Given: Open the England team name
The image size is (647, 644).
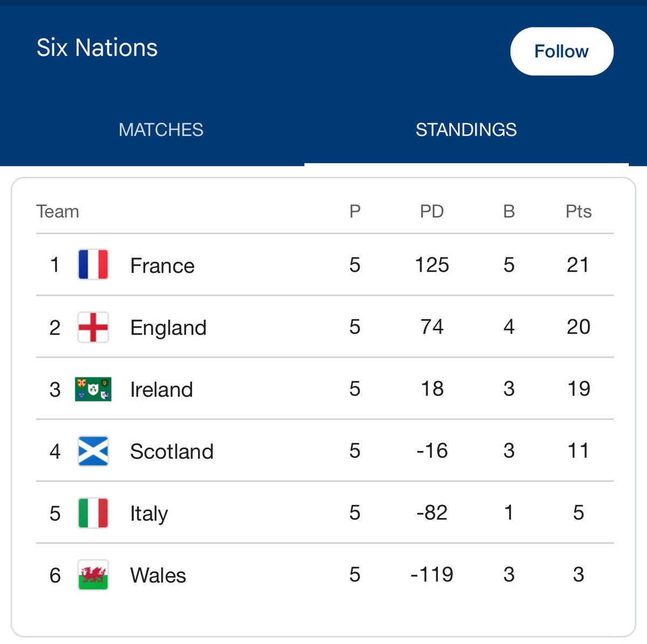Looking at the screenshot, I should point(168,328).
